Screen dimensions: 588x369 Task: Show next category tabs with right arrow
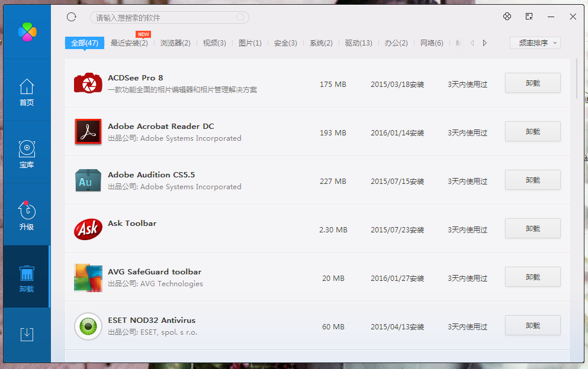click(x=485, y=43)
